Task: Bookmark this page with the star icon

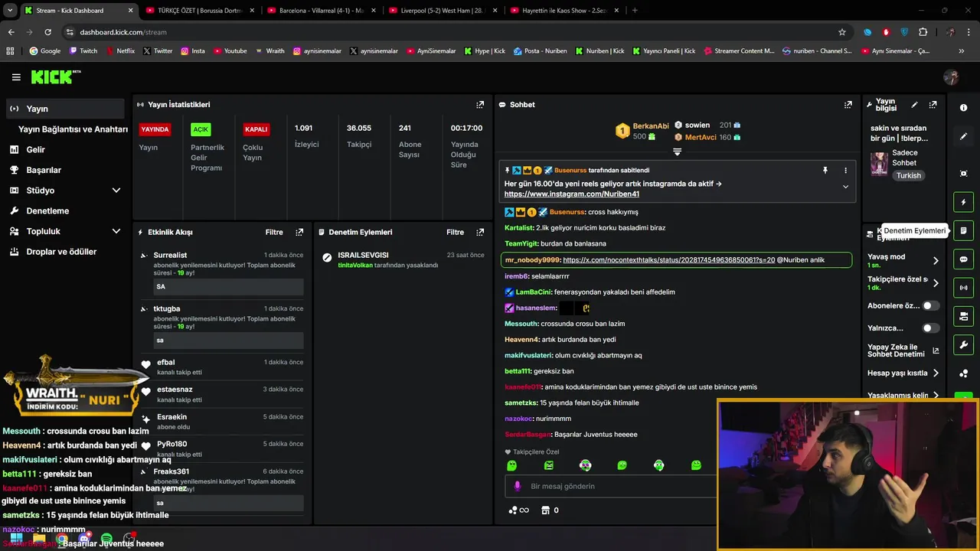Action: point(842,32)
